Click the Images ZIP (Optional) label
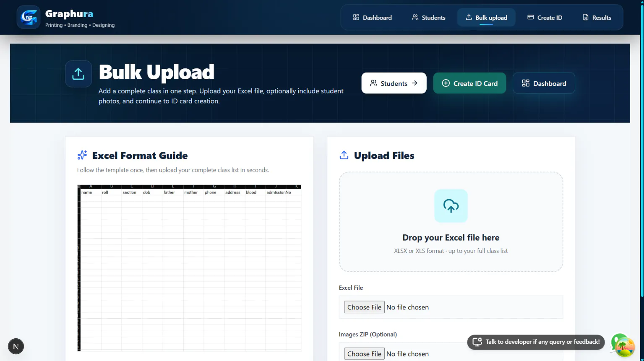 click(x=368, y=334)
